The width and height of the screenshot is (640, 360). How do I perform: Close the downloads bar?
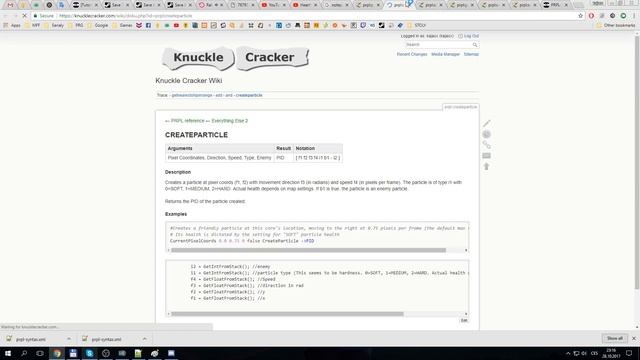tap(634, 338)
